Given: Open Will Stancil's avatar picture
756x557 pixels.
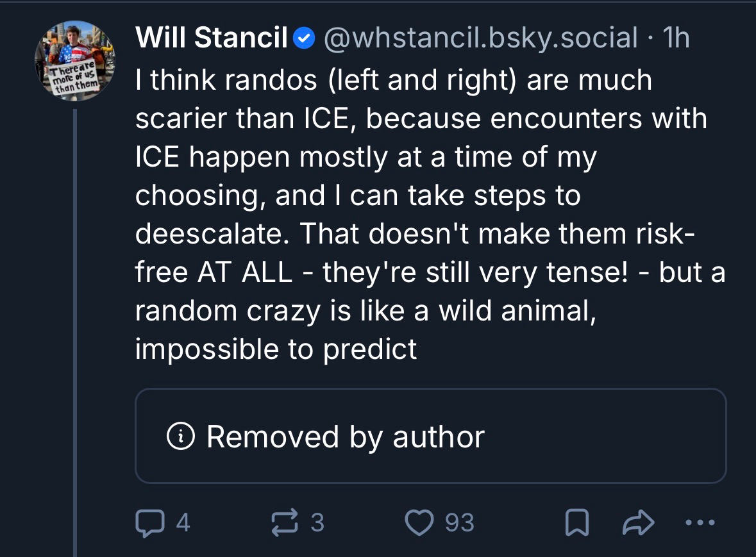Looking at the screenshot, I should tap(74, 60).
